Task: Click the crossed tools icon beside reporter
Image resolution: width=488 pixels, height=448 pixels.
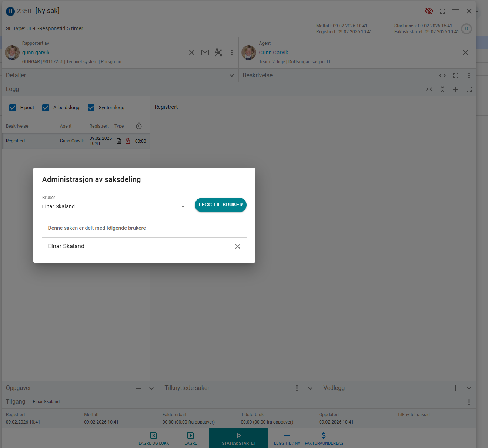Action: click(x=218, y=53)
